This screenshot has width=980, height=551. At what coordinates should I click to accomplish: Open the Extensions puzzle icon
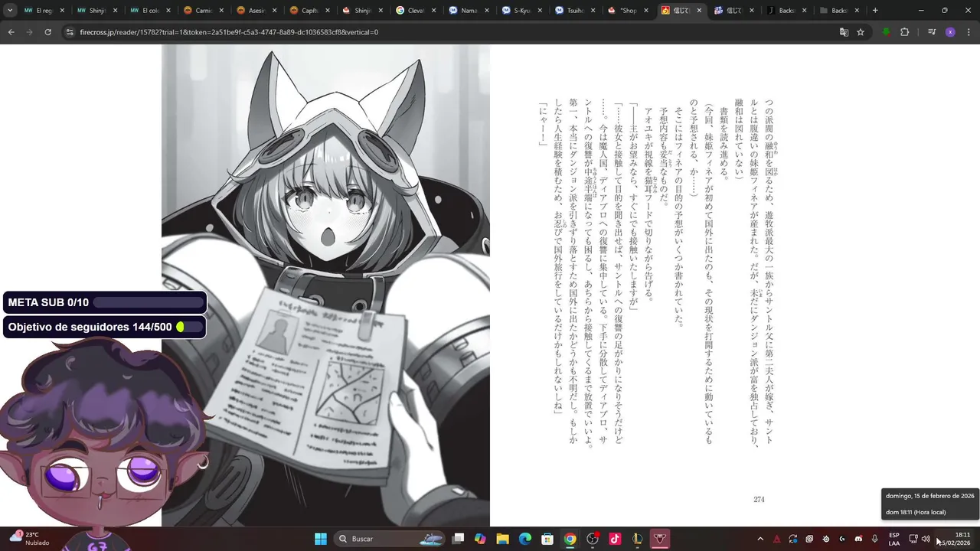(x=904, y=32)
